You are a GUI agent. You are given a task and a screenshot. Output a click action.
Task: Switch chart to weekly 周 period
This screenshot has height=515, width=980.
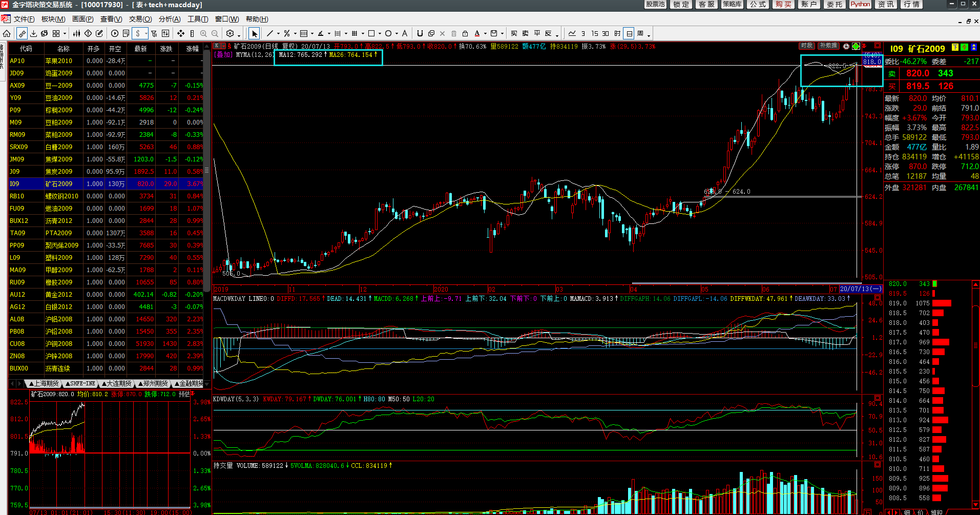[640, 33]
